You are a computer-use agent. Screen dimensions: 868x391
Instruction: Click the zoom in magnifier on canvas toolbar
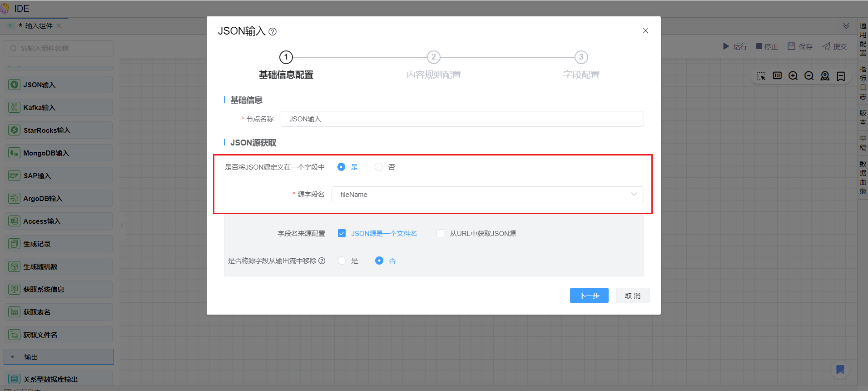coord(793,76)
